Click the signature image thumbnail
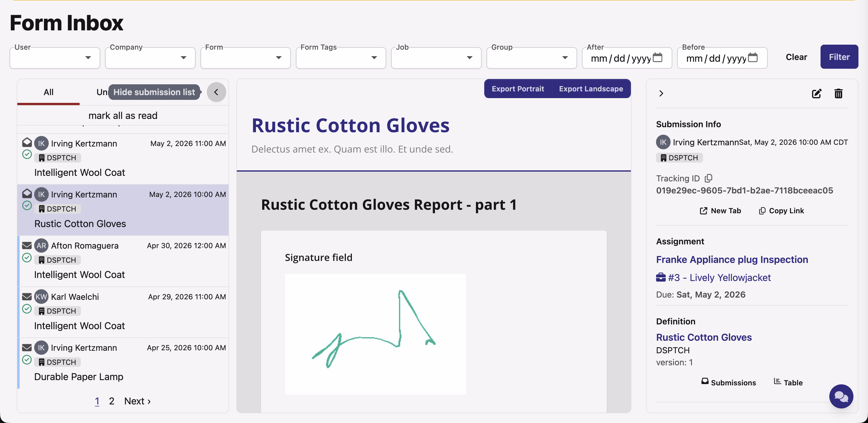Image resolution: width=868 pixels, height=423 pixels. tap(375, 334)
